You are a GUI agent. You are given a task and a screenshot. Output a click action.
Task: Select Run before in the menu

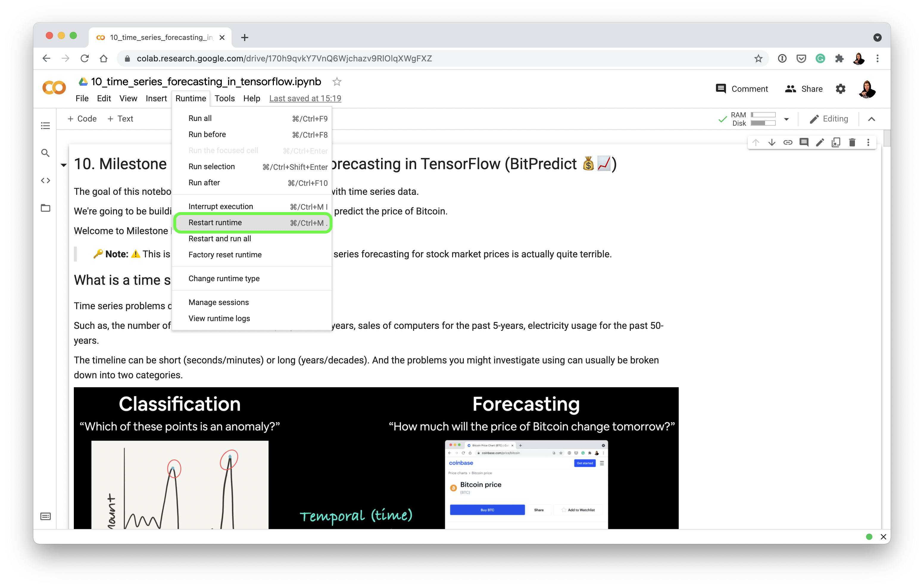pyautogui.click(x=252, y=134)
